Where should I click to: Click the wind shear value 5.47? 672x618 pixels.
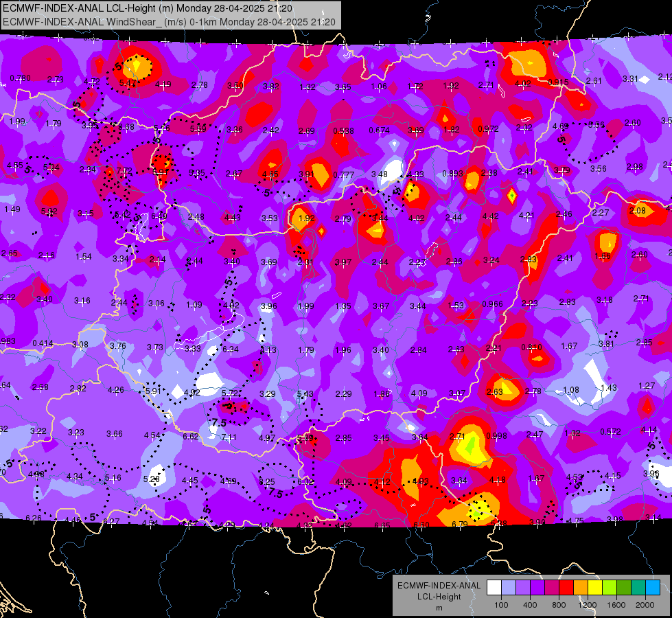point(128,83)
